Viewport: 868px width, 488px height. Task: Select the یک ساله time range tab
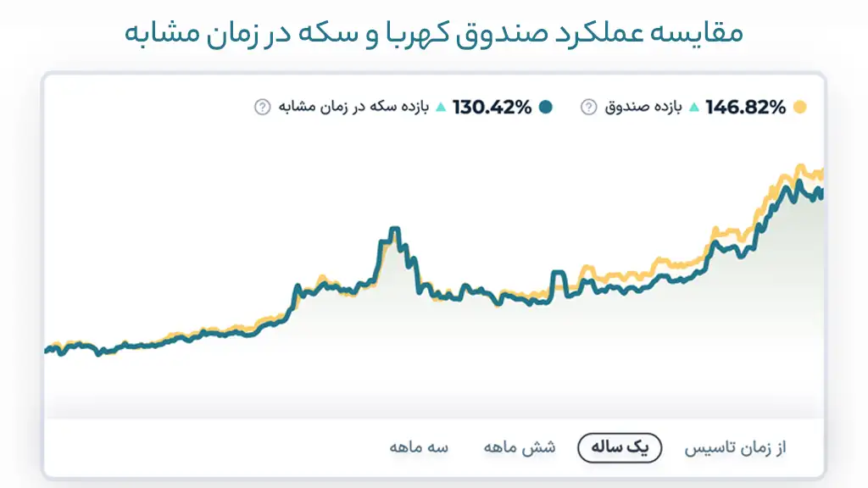pyautogui.click(x=620, y=447)
